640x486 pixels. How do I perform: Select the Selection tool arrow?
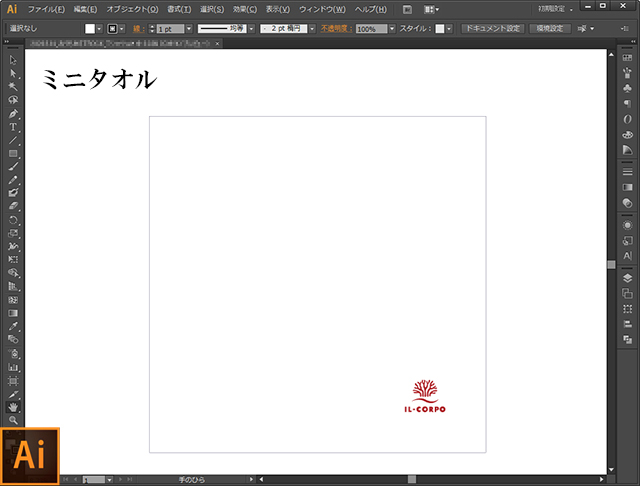(x=13, y=61)
